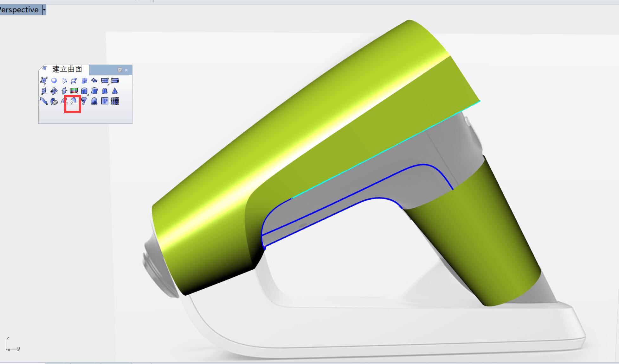Image resolution: width=619 pixels, height=364 pixels.
Task: Close the 建立曲面 toolbar panel
Action: point(126,70)
